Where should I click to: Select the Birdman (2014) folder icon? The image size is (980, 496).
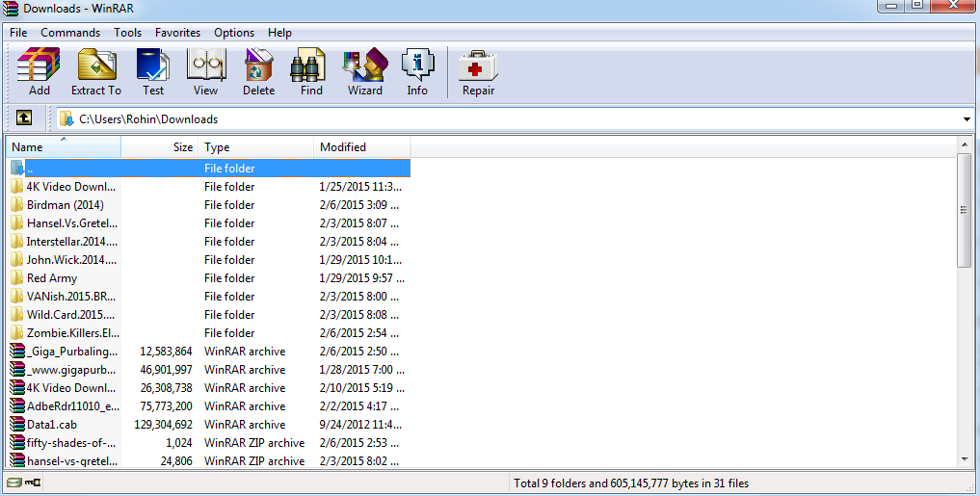point(17,205)
